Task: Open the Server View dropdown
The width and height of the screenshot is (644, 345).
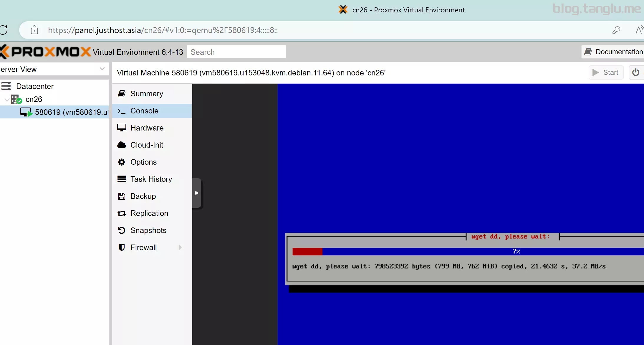Action: tap(102, 69)
